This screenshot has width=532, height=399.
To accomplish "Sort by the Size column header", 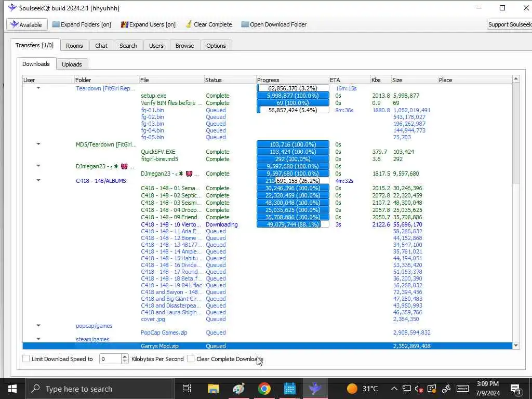I will coord(414,80).
